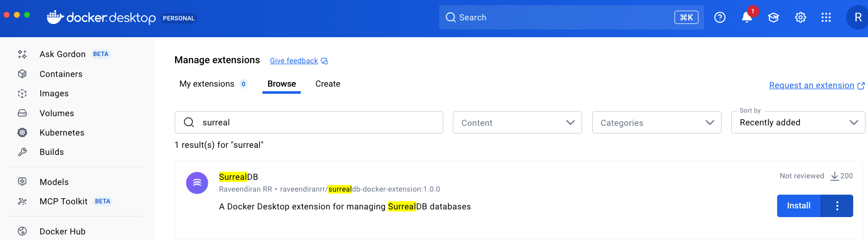Open Ask Gordon sparkle icon
Image resolution: width=868 pixels, height=240 pixels.
point(22,54)
